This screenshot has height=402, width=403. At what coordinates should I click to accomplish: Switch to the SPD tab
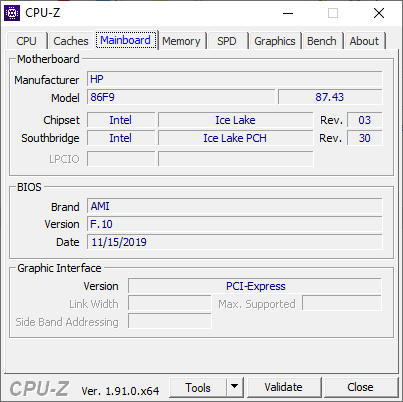(227, 41)
